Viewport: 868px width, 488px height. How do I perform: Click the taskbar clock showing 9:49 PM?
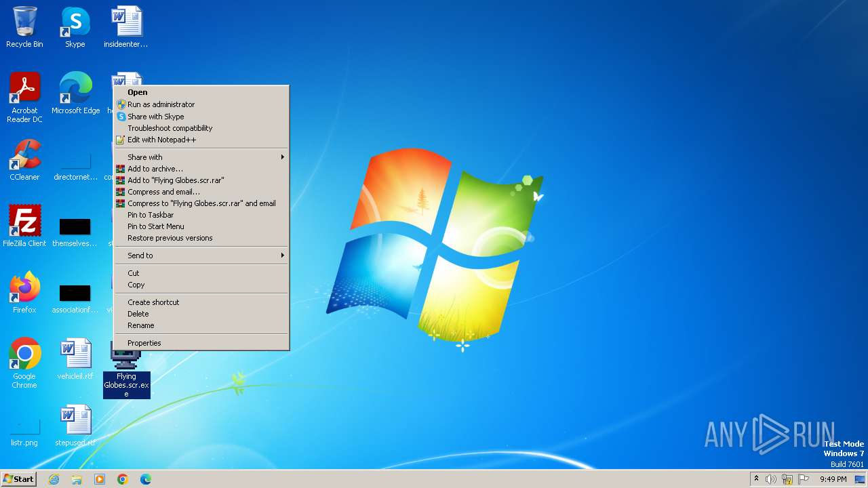click(x=833, y=479)
